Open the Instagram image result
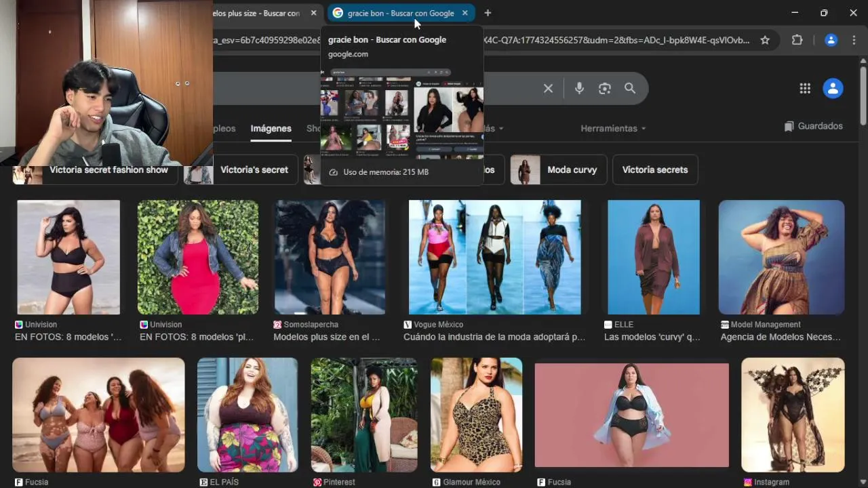The image size is (868, 488). (x=793, y=415)
